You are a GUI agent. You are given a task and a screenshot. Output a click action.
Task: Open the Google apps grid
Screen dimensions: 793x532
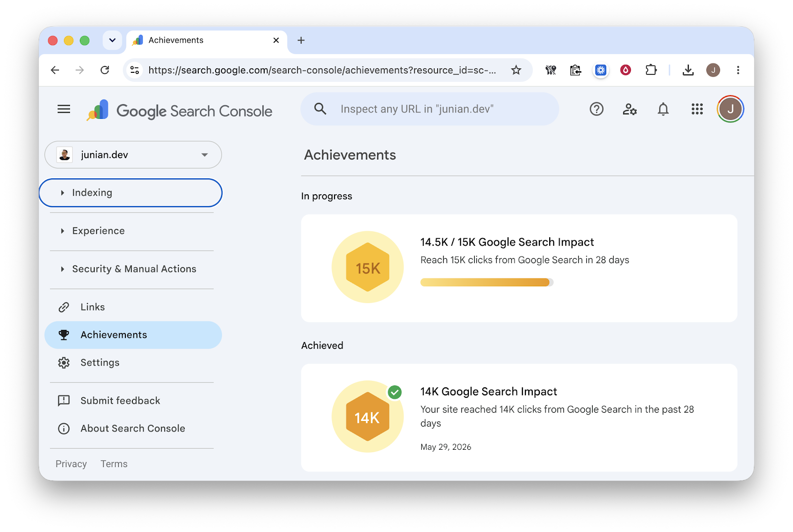click(x=697, y=109)
